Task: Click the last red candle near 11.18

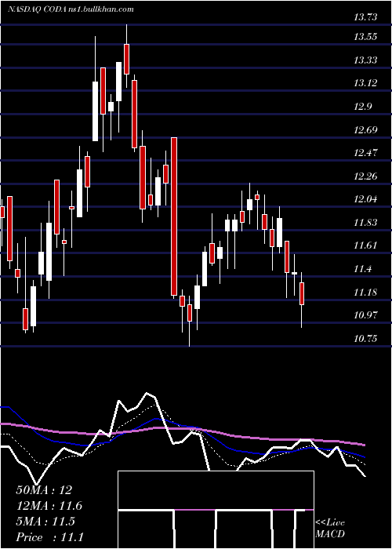Action: point(301,293)
